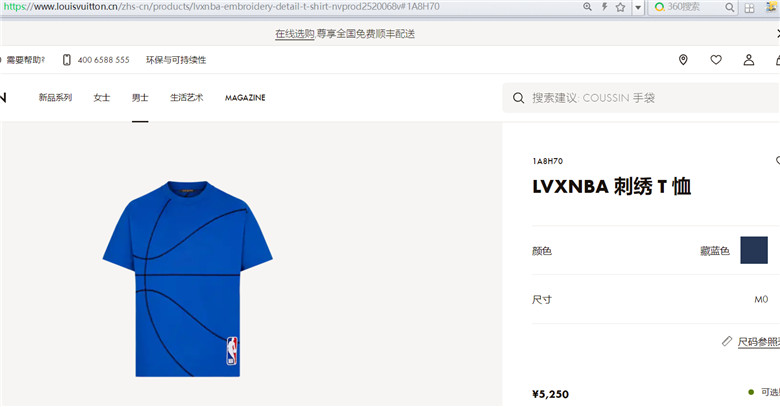Open the wishlist heart icon
Viewport: 780px width, 407px height.
716,60
